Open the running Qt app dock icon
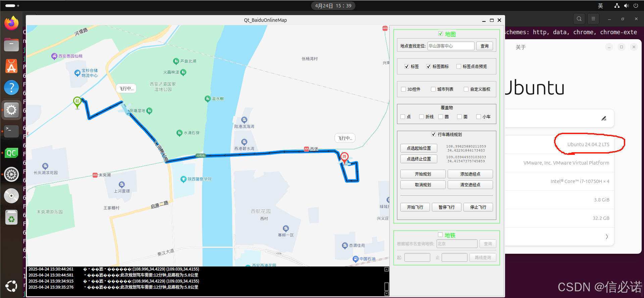Viewport: 644px width, 298px height. click(x=11, y=175)
